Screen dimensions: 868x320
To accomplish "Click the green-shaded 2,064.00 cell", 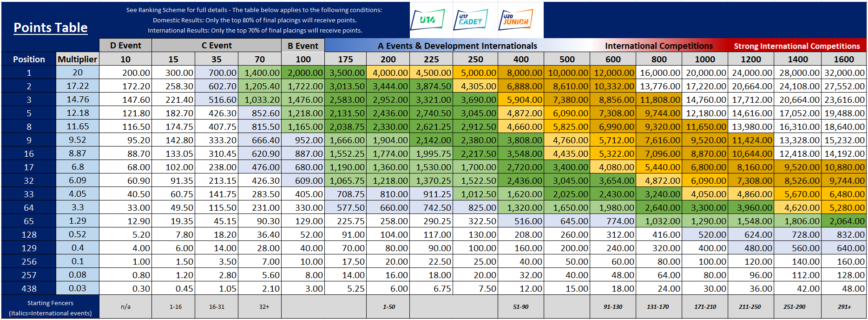I will coord(844,221).
